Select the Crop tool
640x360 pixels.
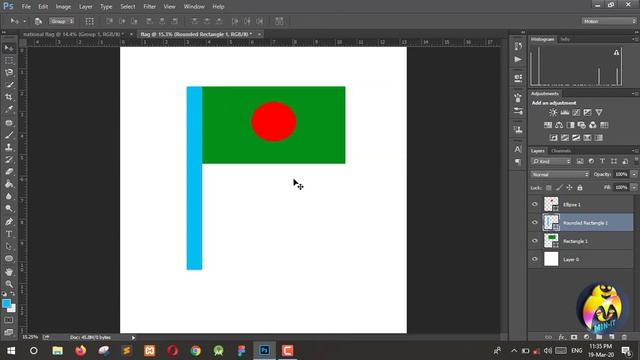pos(9,97)
